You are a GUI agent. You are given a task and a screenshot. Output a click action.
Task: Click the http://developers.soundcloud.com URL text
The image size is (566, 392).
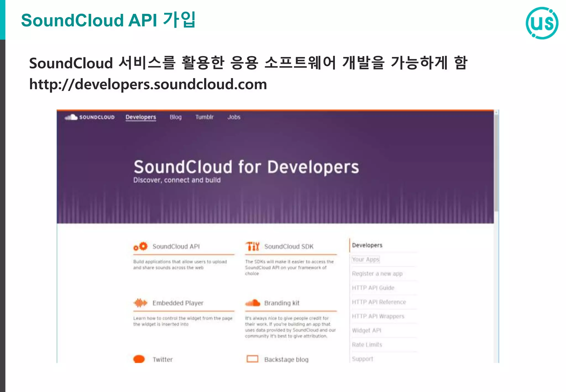pyautogui.click(x=148, y=84)
